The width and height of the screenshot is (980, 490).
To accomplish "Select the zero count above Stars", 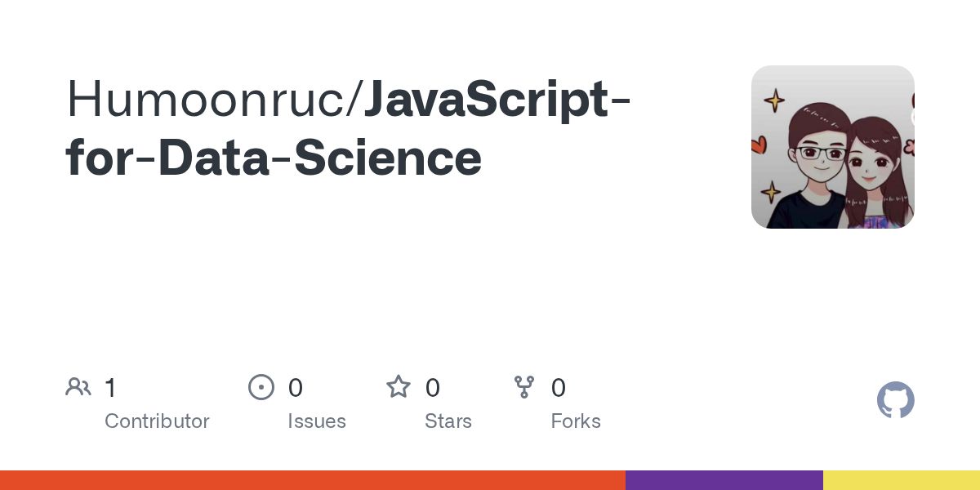I will [x=433, y=388].
